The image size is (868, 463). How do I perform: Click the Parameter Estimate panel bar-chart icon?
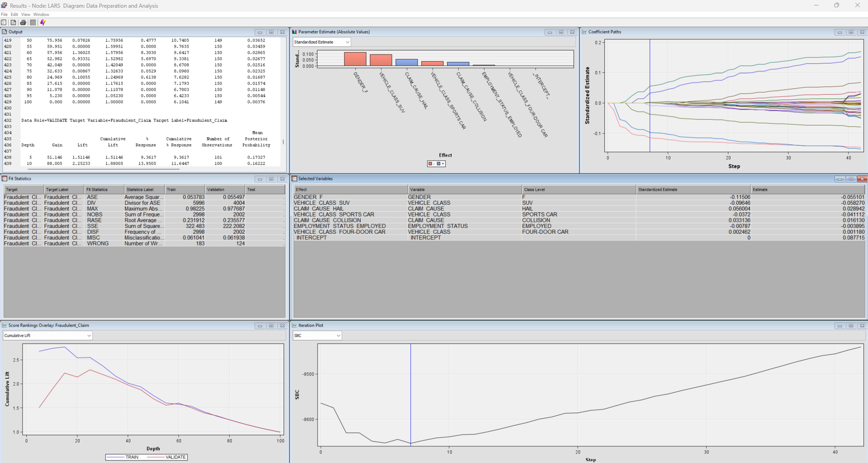[x=294, y=32]
